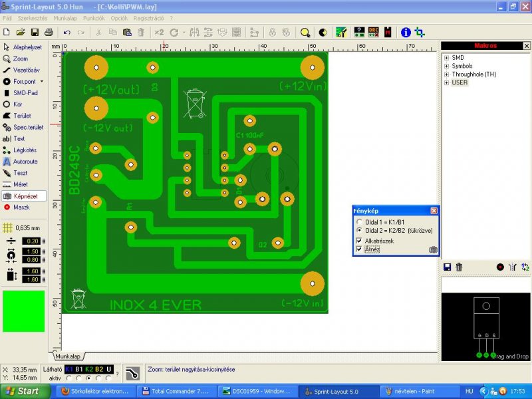
Task: Select the Munkalap sheet tab at bottom
Action: pos(68,356)
